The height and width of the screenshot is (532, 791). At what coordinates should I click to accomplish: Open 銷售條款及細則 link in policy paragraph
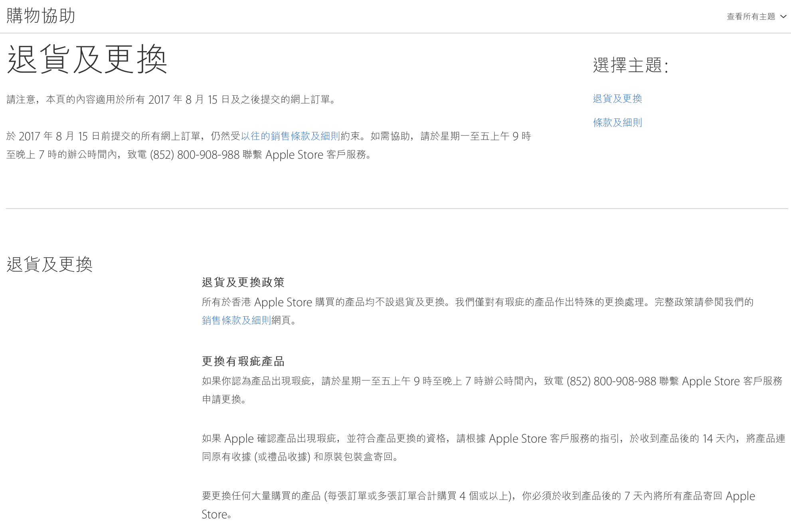236,320
